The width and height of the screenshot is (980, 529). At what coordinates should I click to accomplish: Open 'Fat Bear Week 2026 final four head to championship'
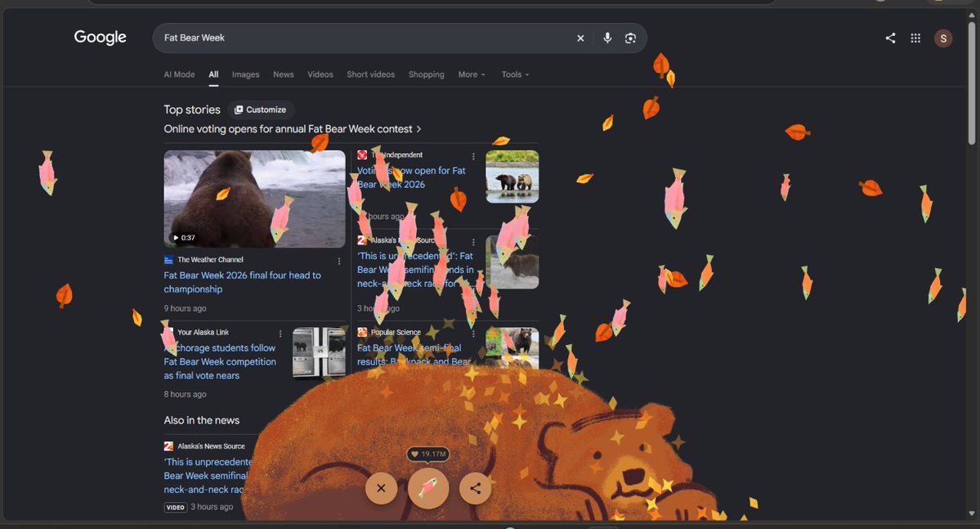243,282
